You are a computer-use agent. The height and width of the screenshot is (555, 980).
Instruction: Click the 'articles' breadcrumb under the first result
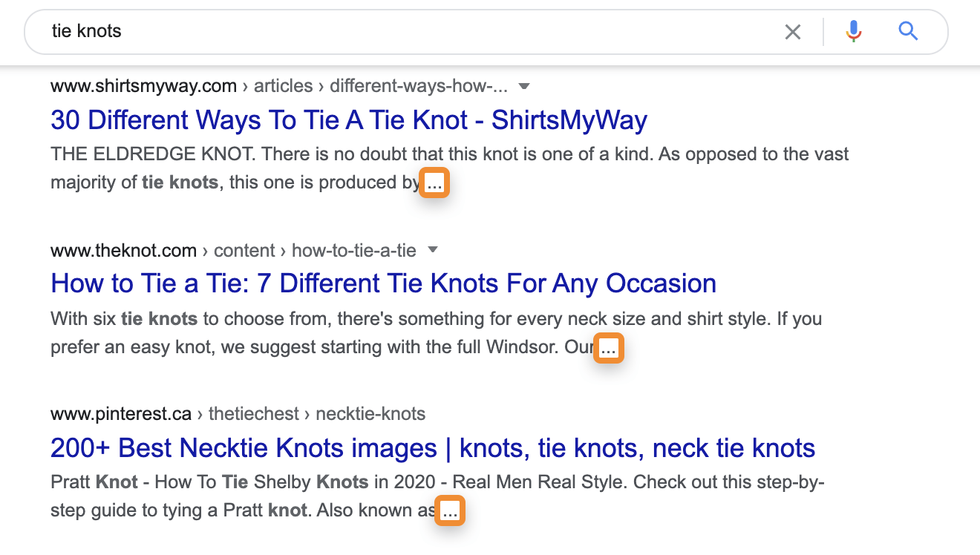coord(283,86)
